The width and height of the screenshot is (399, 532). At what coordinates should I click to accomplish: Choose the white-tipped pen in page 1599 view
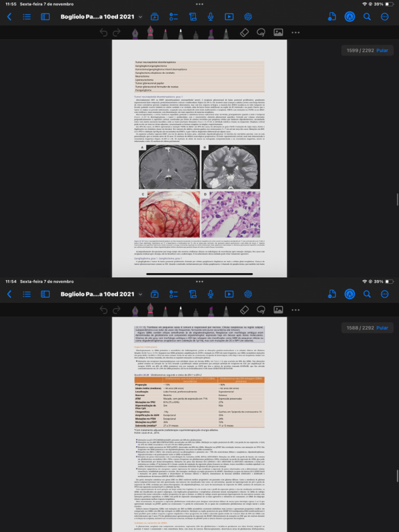point(180,34)
